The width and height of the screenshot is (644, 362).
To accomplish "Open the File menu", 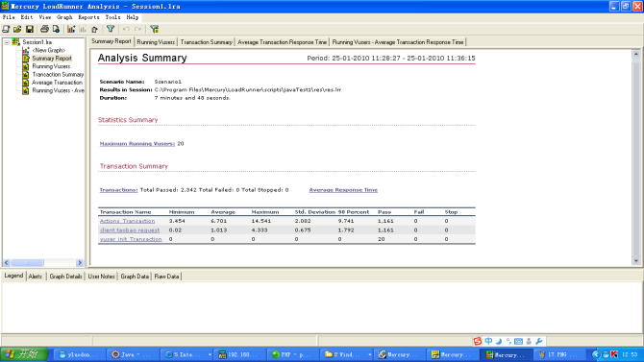I will 9,17.
